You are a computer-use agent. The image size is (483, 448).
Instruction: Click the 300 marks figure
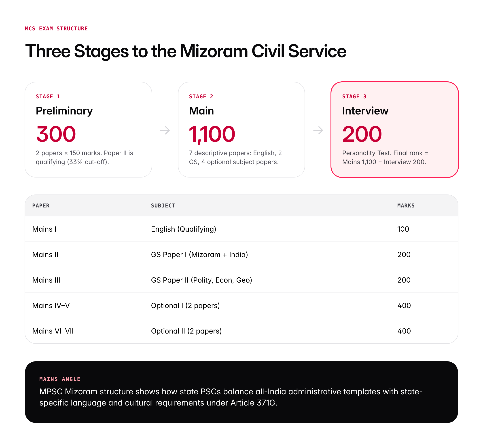click(x=56, y=134)
